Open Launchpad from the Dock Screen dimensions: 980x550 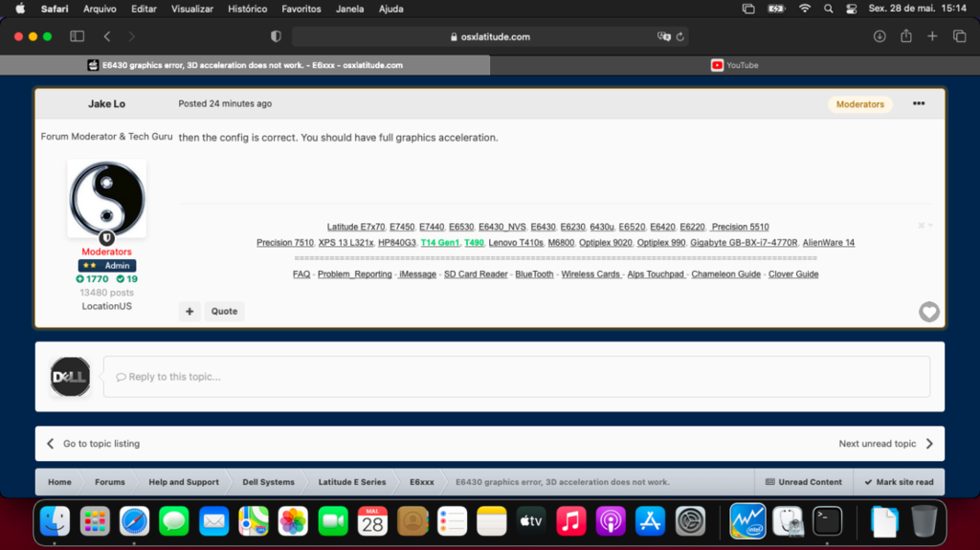coord(95,520)
